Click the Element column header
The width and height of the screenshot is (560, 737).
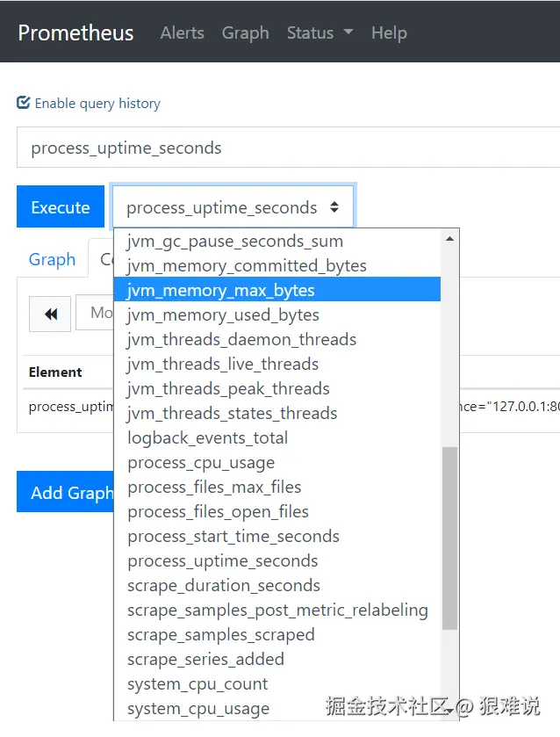(55, 372)
